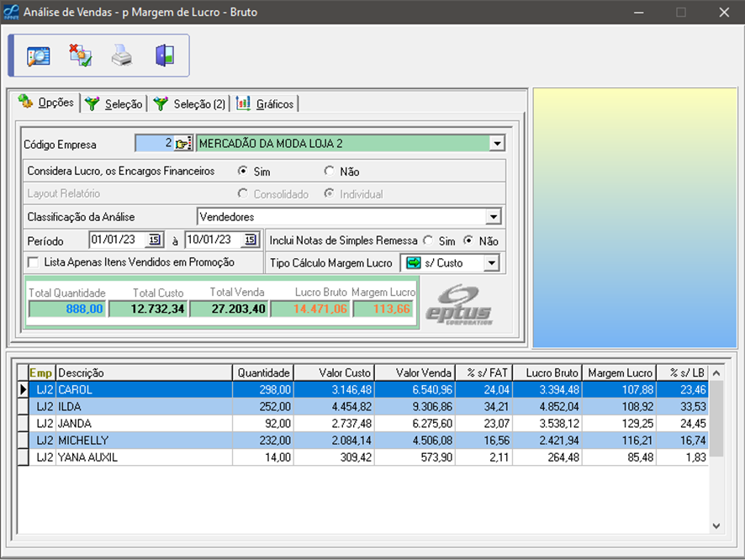
Task: Click the Eptus Corporation logo
Action: click(458, 304)
